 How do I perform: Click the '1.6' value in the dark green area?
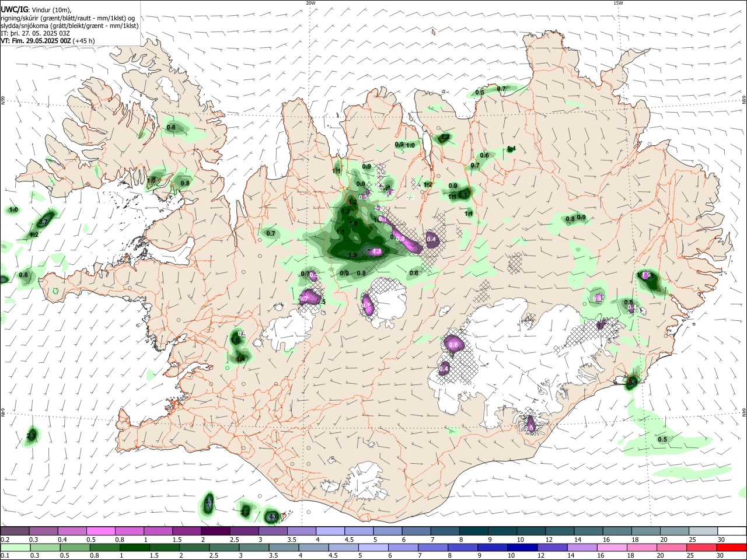tap(353, 223)
